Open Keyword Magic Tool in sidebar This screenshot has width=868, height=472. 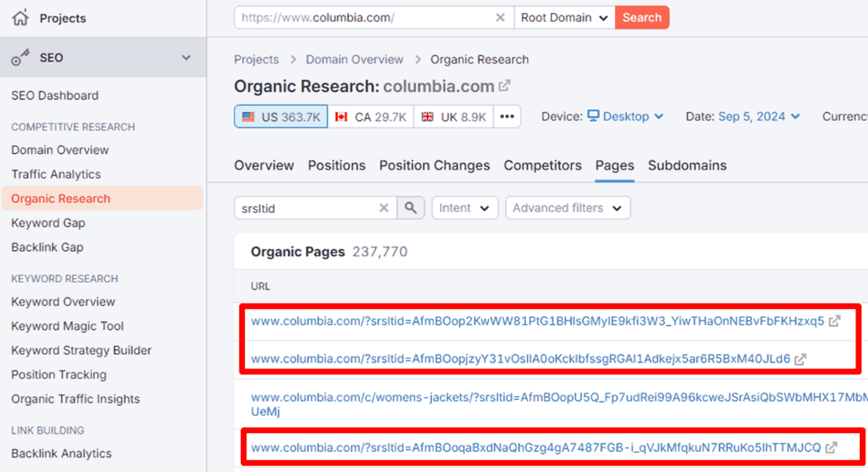point(67,326)
